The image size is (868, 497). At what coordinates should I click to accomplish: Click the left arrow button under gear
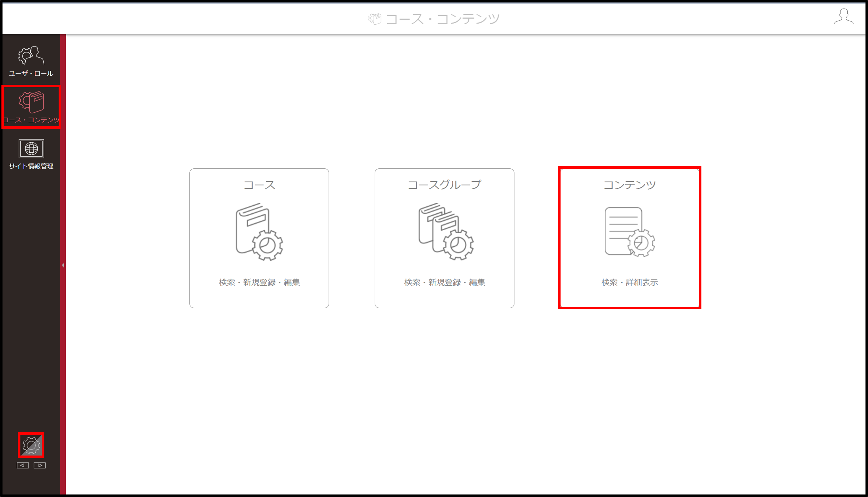23,465
